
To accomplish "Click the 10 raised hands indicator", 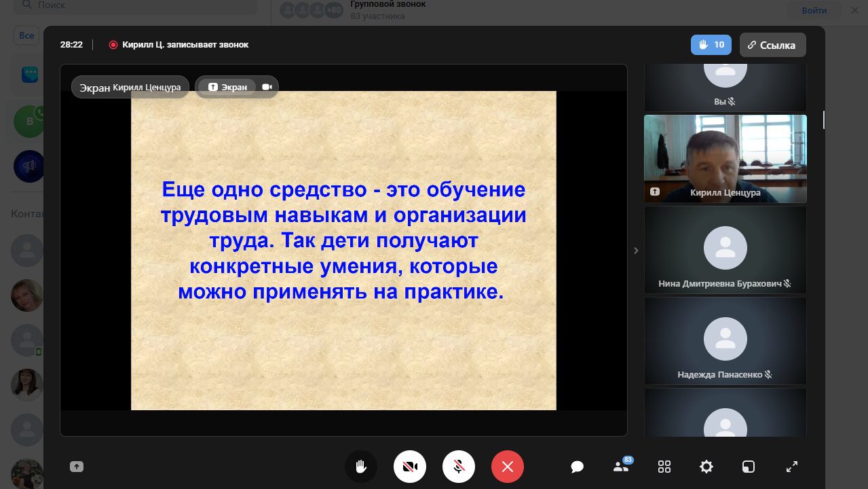I will [711, 45].
